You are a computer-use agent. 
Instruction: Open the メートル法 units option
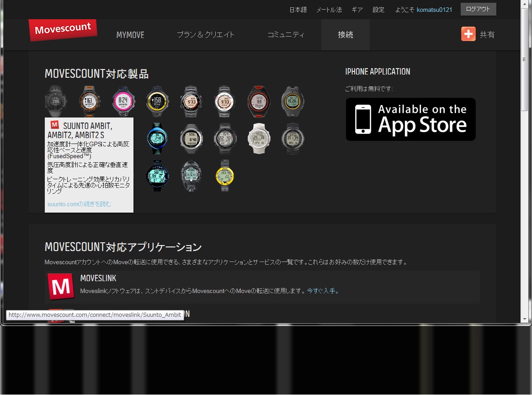click(329, 10)
